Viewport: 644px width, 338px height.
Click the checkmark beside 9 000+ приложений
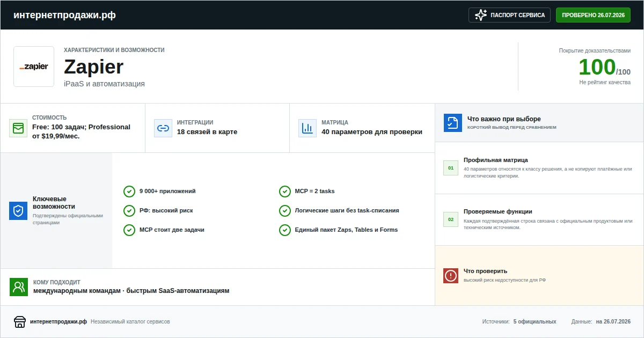(x=129, y=192)
